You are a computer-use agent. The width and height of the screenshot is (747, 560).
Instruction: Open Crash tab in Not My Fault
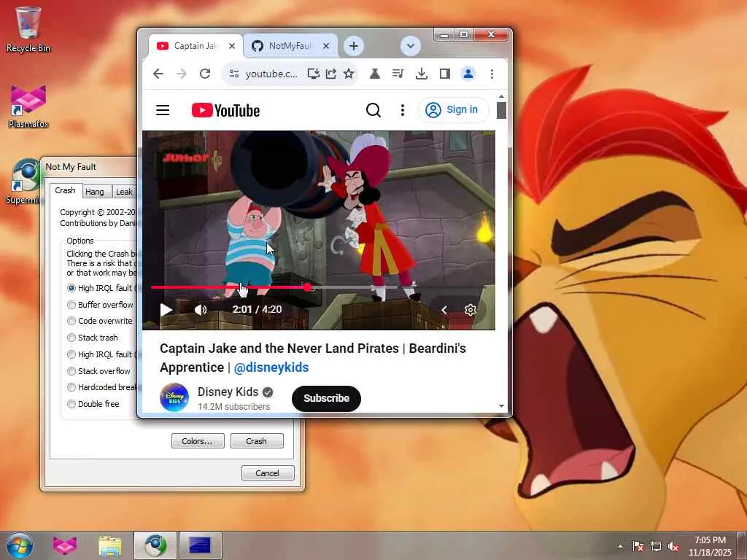[x=66, y=190]
